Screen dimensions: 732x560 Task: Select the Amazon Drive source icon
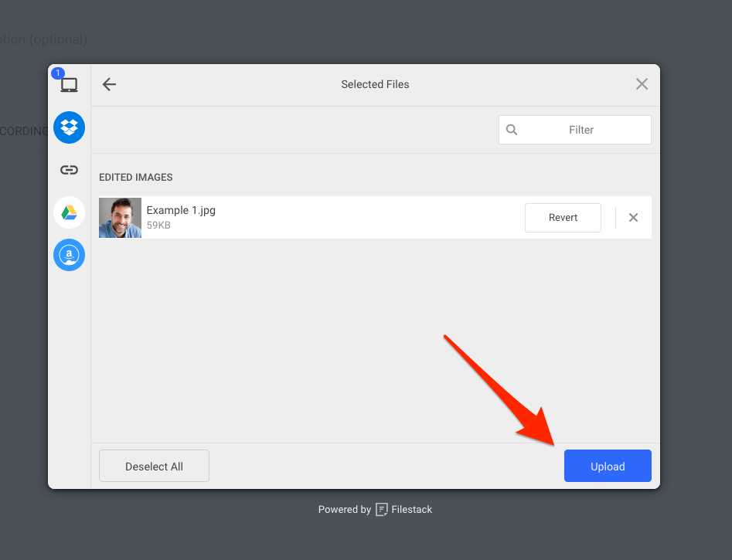(69, 255)
